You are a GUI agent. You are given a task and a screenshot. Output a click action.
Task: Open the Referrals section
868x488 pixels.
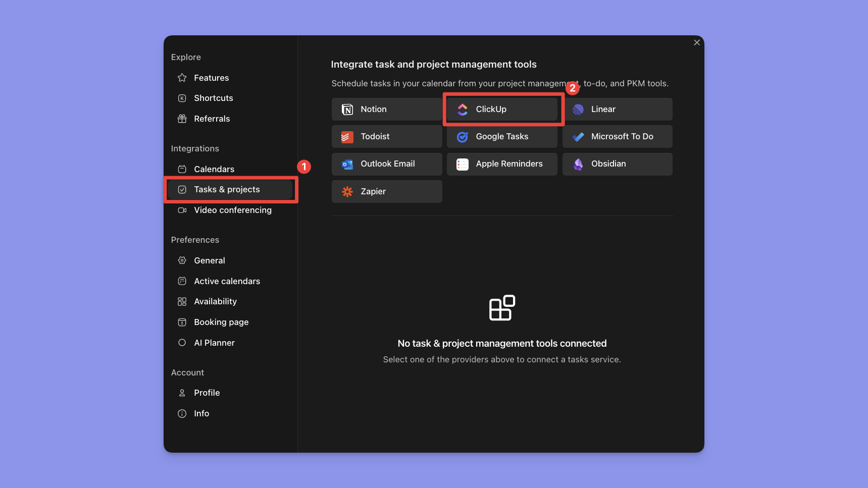click(230, 119)
